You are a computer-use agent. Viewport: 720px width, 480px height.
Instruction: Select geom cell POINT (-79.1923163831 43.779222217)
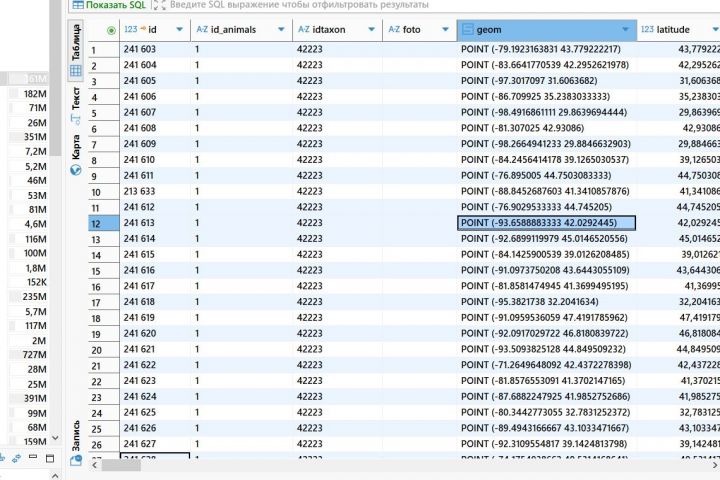click(x=547, y=49)
